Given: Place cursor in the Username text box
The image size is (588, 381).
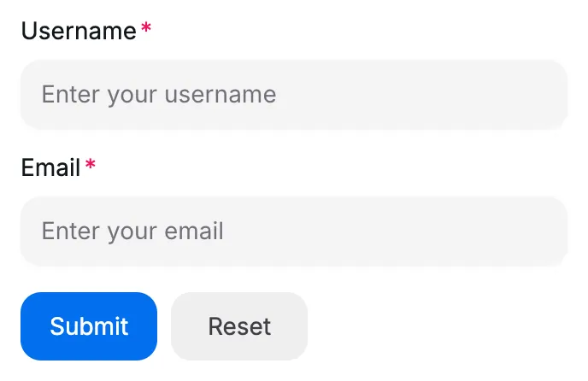Looking at the screenshot, I should click(x=294, y=94).
